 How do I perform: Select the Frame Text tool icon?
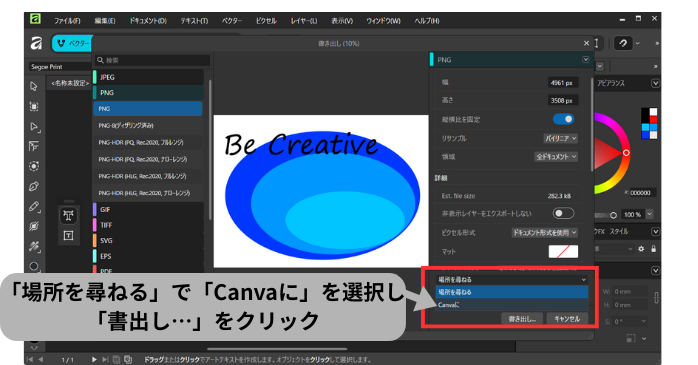pos(69,235)
